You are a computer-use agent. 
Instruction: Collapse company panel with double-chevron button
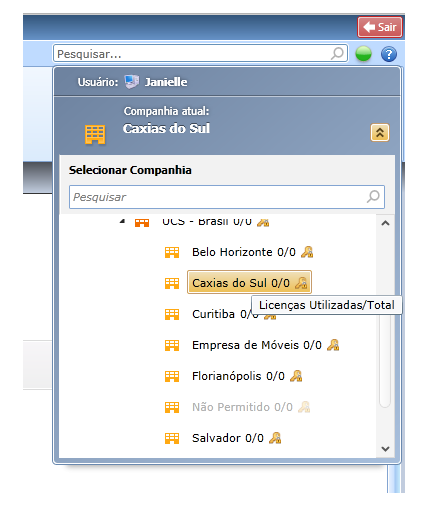tap(380, 132)
